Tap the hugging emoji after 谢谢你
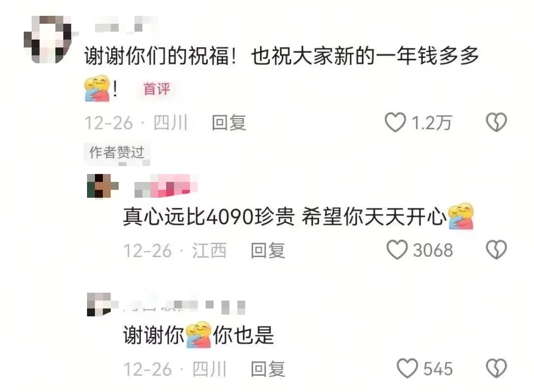The image size is (534, 392). [x=199, y=335]
